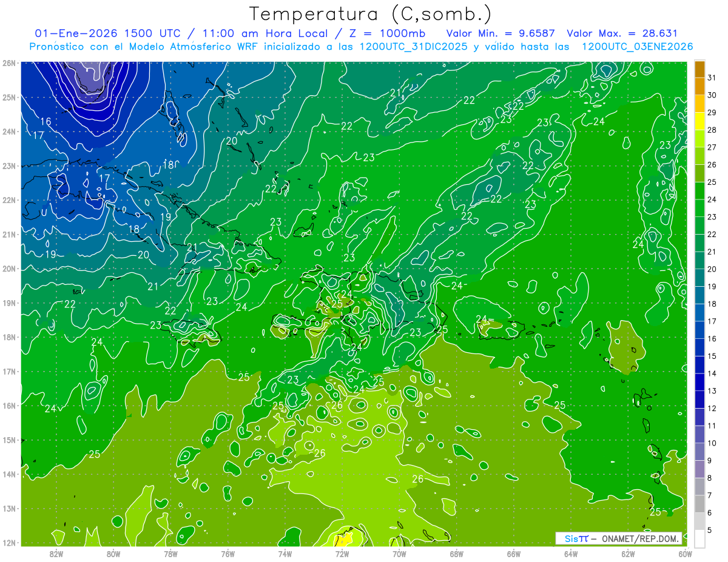Pick the dark blue swatch between 12 and 13

click(699, 400)
